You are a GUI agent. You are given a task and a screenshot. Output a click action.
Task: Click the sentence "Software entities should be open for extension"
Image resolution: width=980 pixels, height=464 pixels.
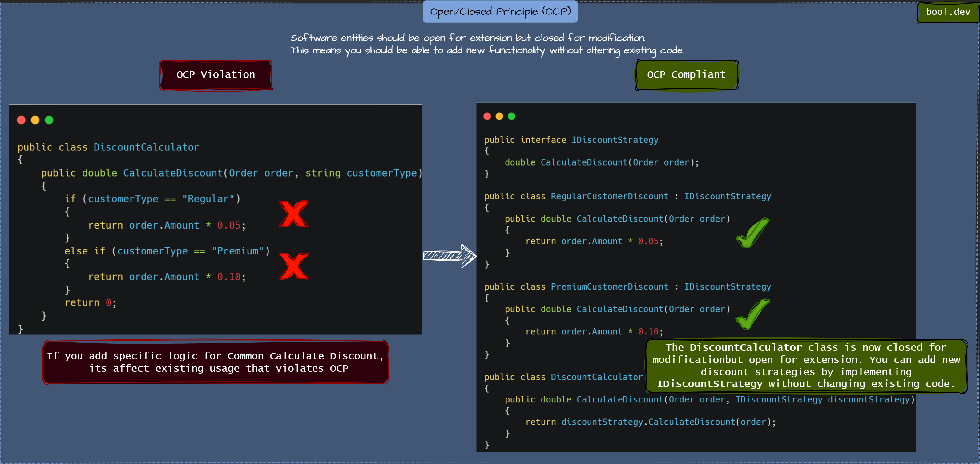468,38
